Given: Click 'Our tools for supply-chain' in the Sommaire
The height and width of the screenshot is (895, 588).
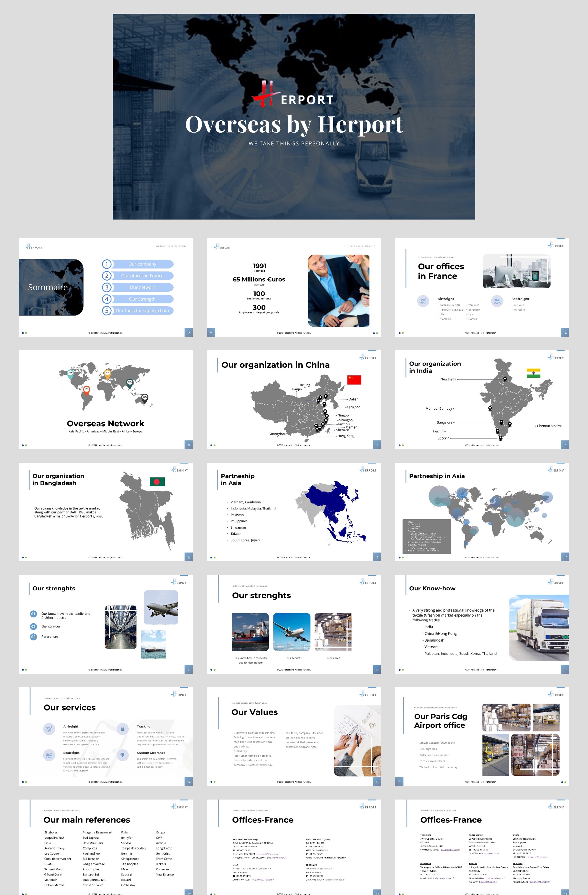Looking at the screenshot, I should (143, 311).
